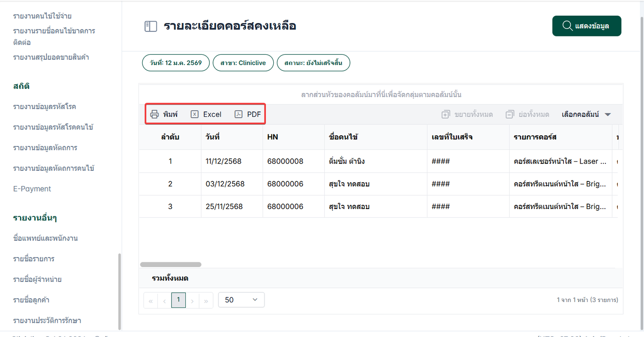Click the printer icon beside พิมพ์
This screenshot has width=644, height=337.
coord(155,114)
